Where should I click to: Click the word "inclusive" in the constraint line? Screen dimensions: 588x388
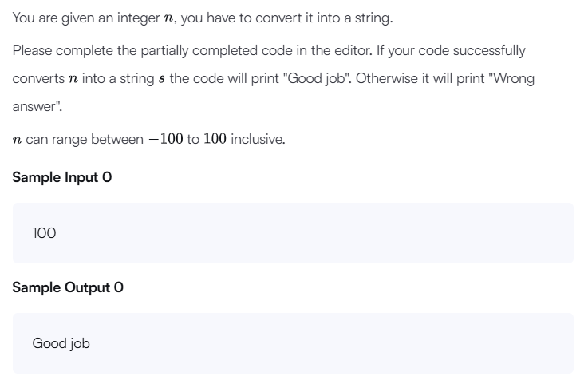(x=257, y=139)
